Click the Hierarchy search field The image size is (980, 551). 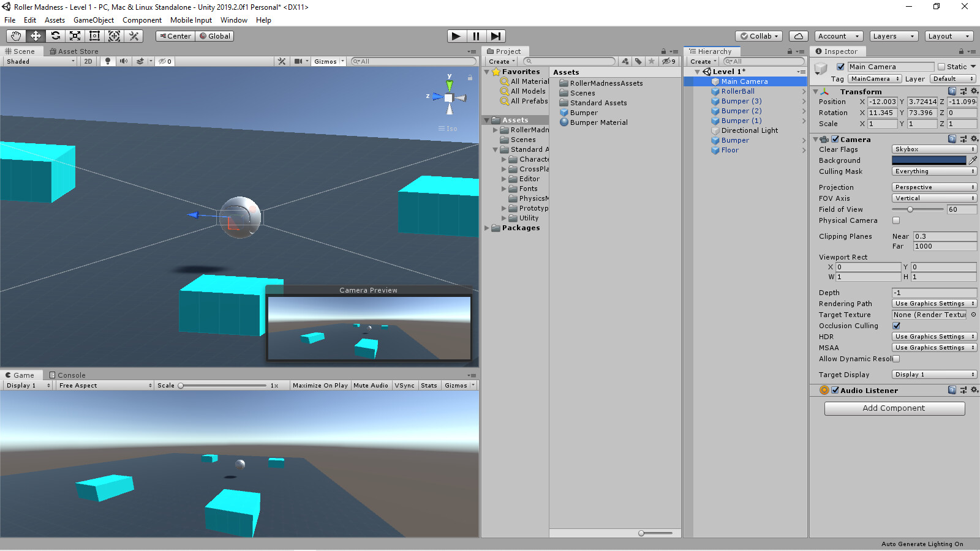(x=764, y=61)
